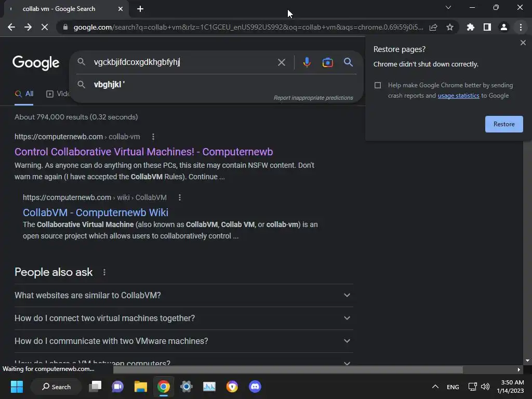Go forward with the arrow button

28,27
